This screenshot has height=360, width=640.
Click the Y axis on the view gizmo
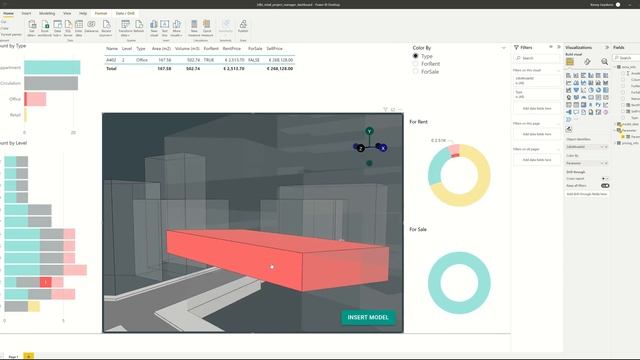(x=369, y=131)
